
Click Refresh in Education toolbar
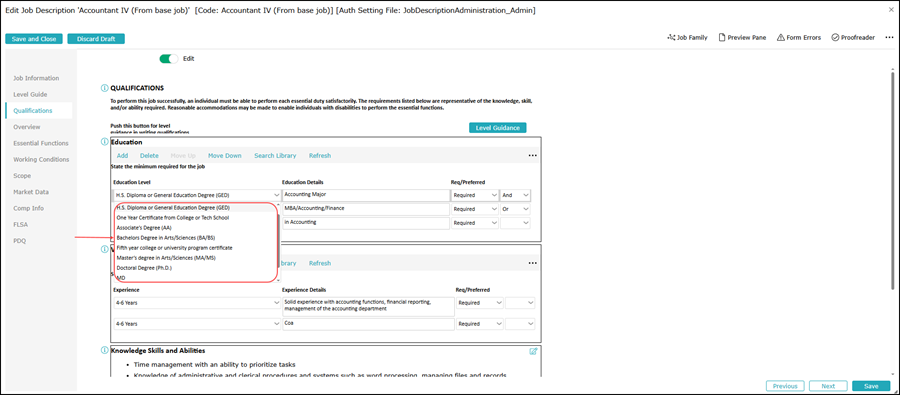(320, 156)
